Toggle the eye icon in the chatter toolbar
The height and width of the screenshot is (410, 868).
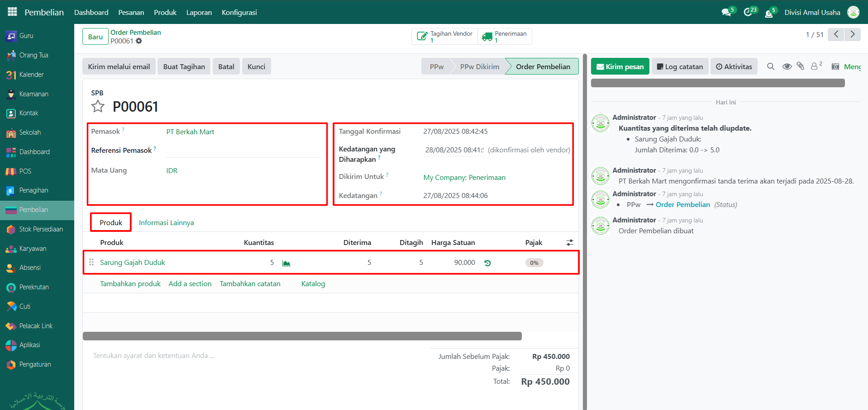(787, 66)
